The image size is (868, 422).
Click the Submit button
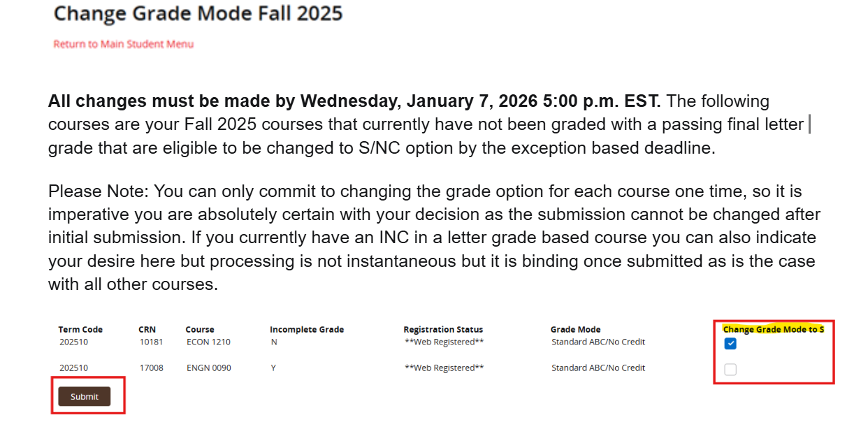pyautogui.click(x=84, y=396)
